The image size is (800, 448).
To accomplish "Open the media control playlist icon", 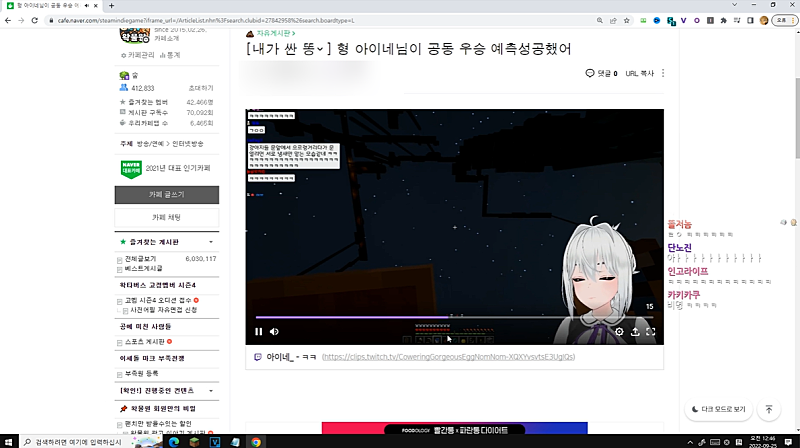I will tap(737, 20).
